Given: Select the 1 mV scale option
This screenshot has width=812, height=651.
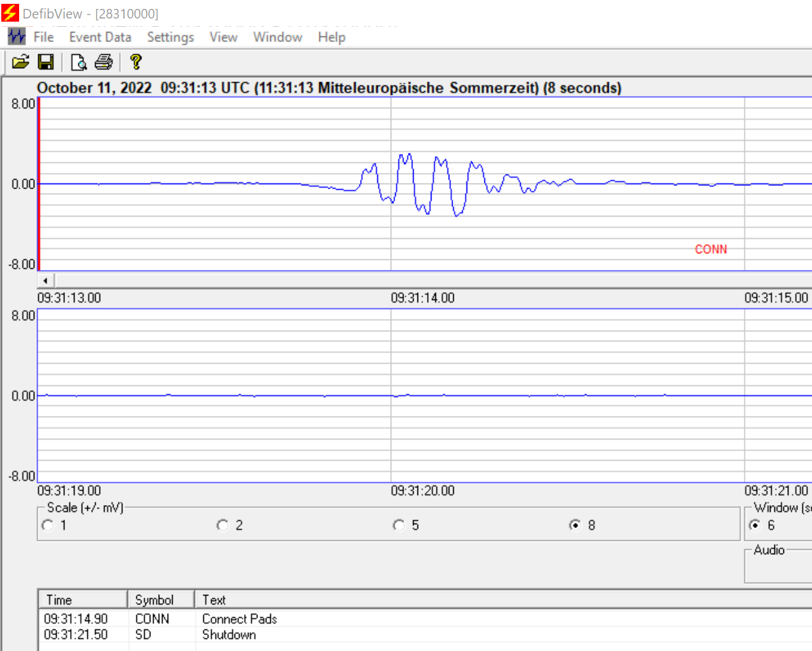Looking at the screenshot, I should (48, 525).
